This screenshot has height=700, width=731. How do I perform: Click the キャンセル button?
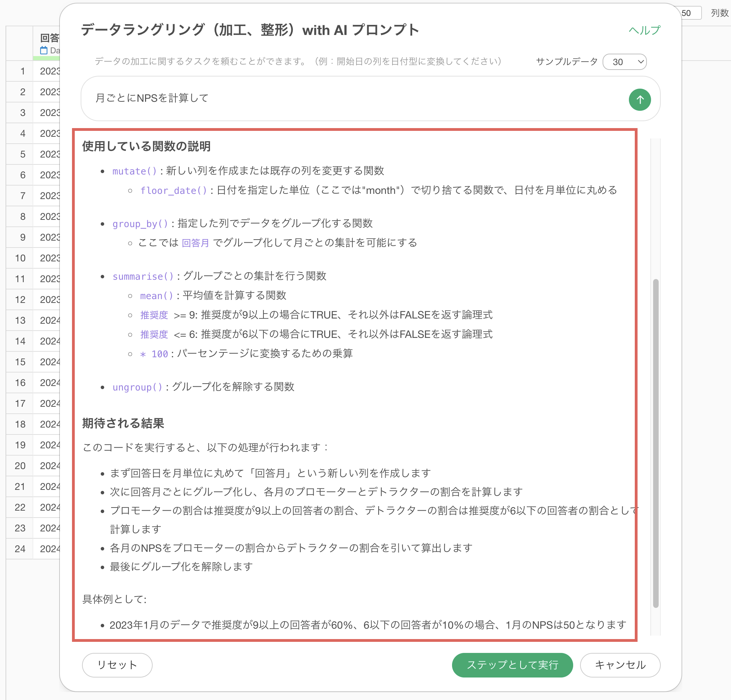point(620,665)
